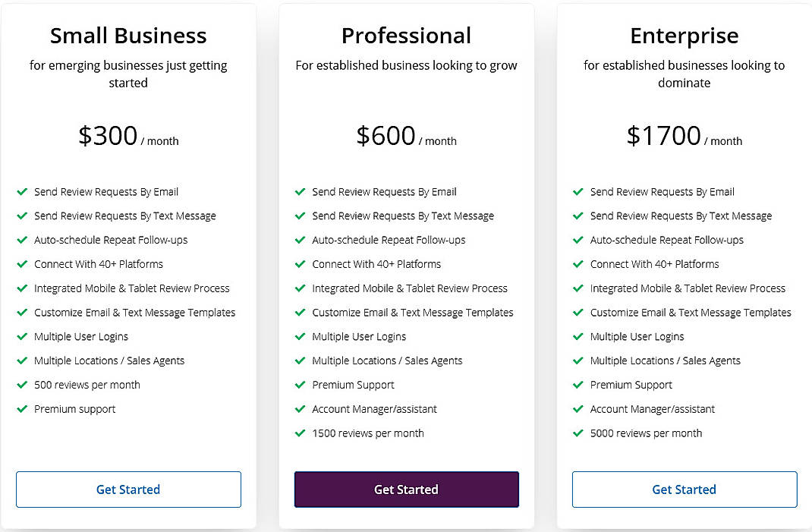The width and height of the screenshot is (812, 532).
Task: Click checkmark by Professional 'Account Manager/assistant'
Action: tap(300, 409)
